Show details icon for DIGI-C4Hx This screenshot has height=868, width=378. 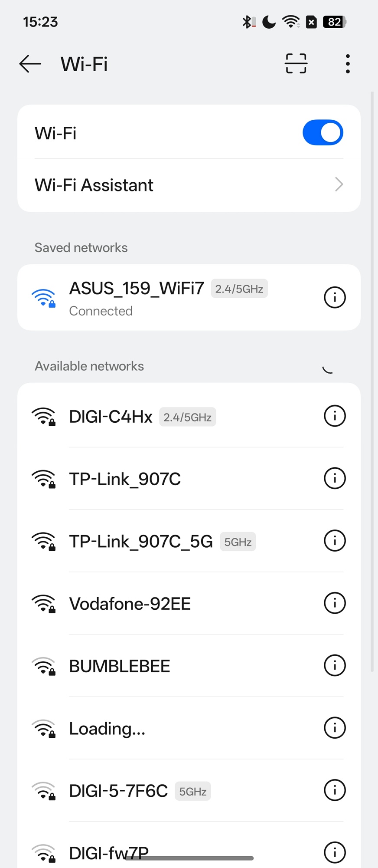pos(335,416)
